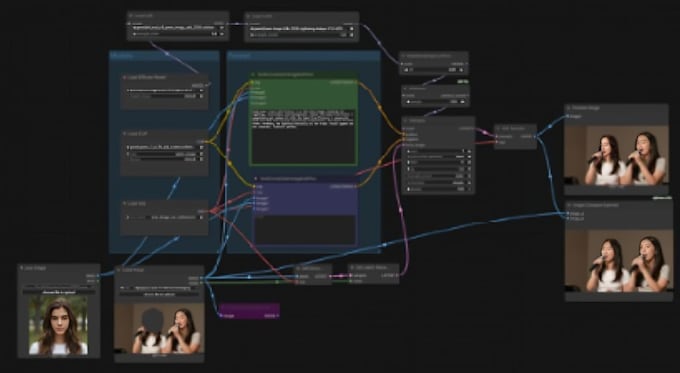Click the strength field in top-left LoRA loader
This screenshot has height=373, width=680.
(178, 34)
